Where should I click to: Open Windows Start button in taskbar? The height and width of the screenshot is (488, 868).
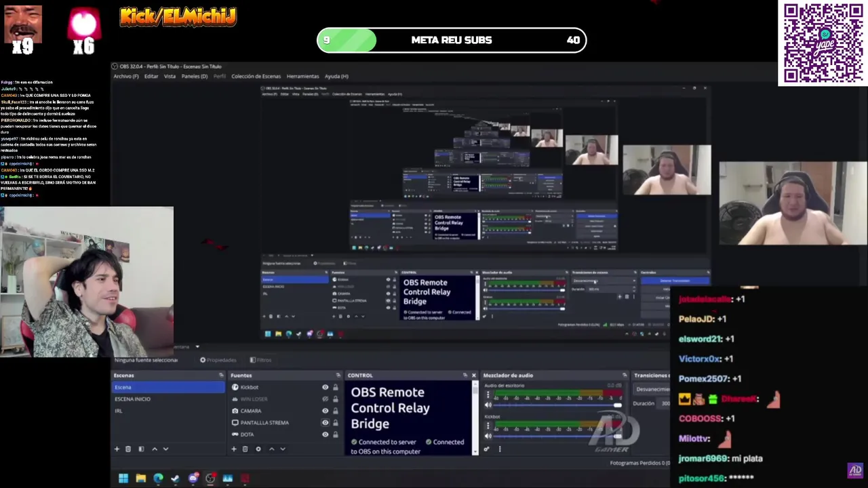click(x=123, y=479)
